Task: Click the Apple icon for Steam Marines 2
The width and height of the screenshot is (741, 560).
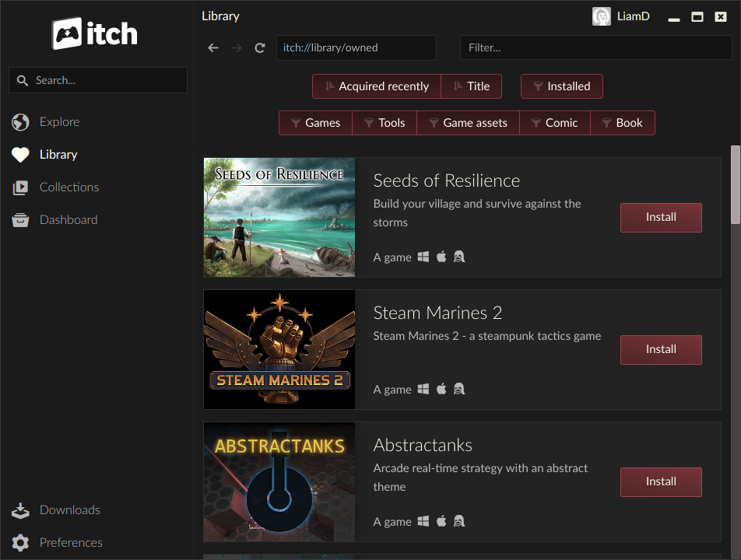Action: point(441,389)
